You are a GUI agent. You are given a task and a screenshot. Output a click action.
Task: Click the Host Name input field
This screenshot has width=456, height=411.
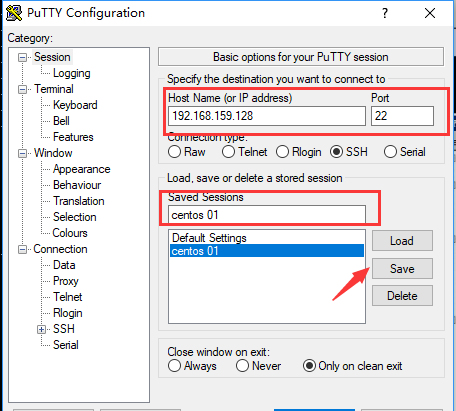(267, 116)
